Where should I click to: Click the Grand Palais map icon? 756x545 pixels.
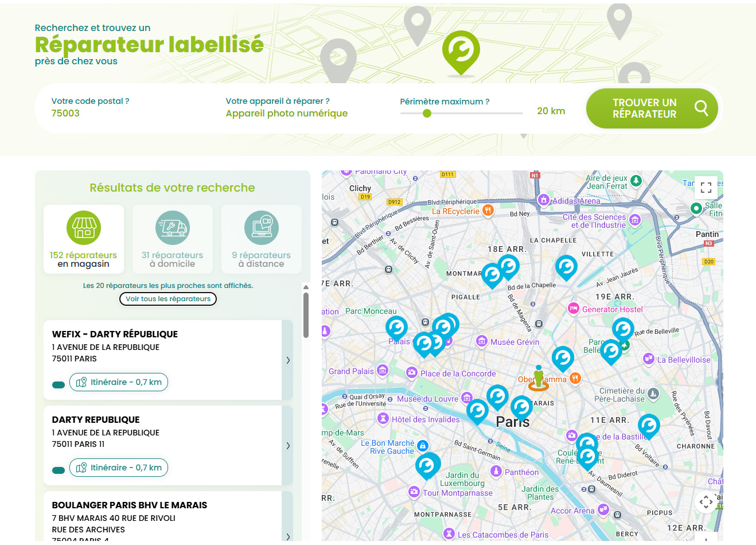click(383, 370)
